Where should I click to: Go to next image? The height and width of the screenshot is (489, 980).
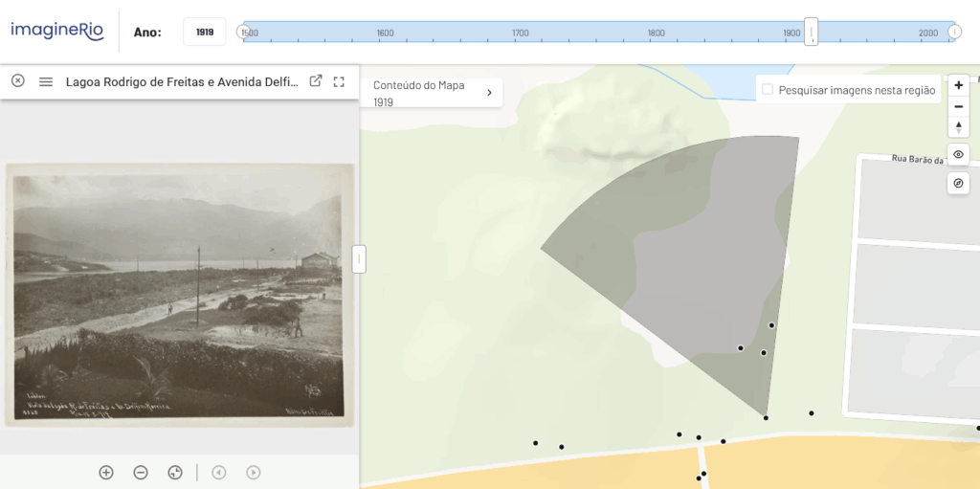coord(254,472)
